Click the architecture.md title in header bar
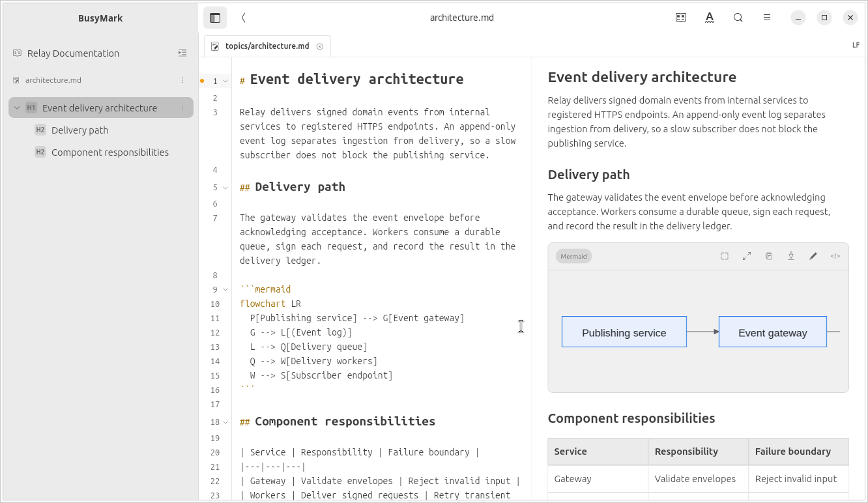 point(462,18)
